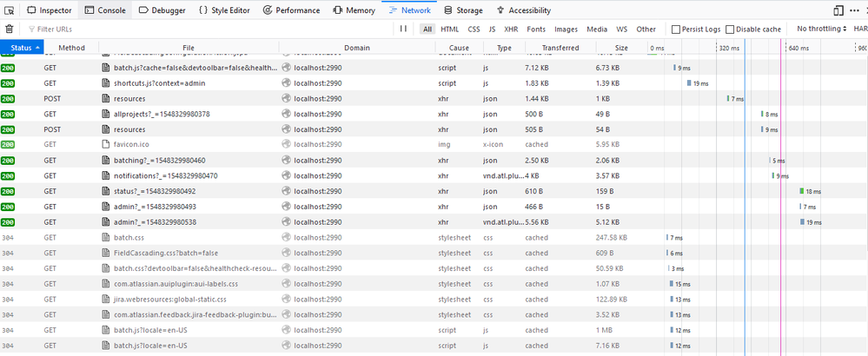The width and height of the screenshot is (868, 356).
Task: Filter requests by Media
Action: tap(597, 30)
